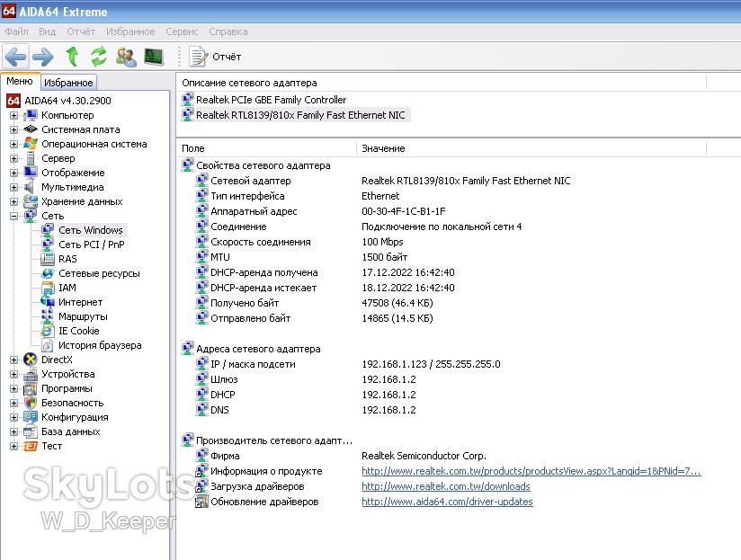Viewport: 741px width, 560px height.
Task: Click the IE Cookie icon
Action: 48,331
